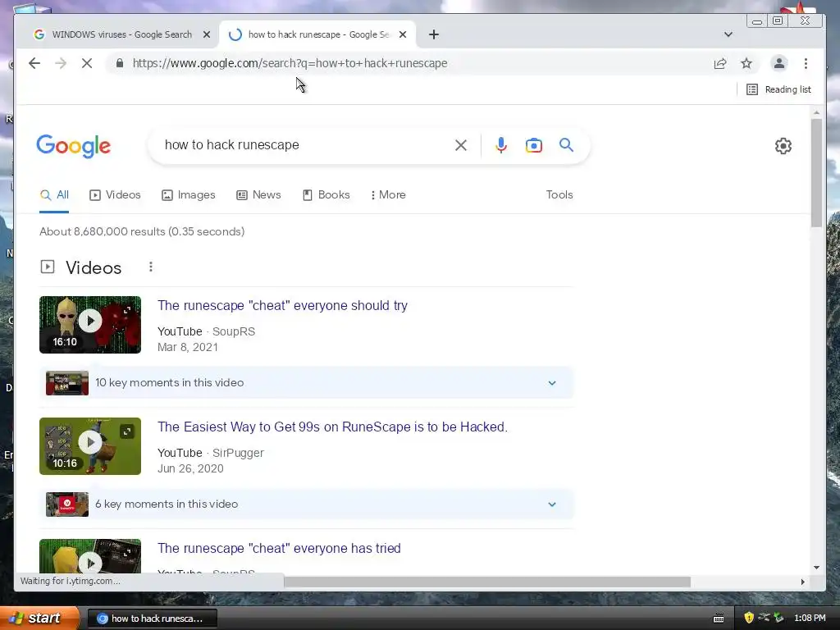Stop loading the page
The width and height of the screenshot is (840, 630).
point(87,63)
